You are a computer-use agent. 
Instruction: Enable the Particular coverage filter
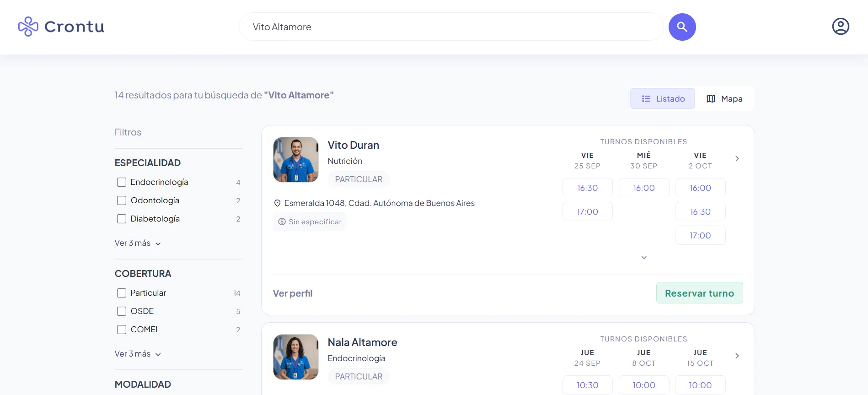122,293
